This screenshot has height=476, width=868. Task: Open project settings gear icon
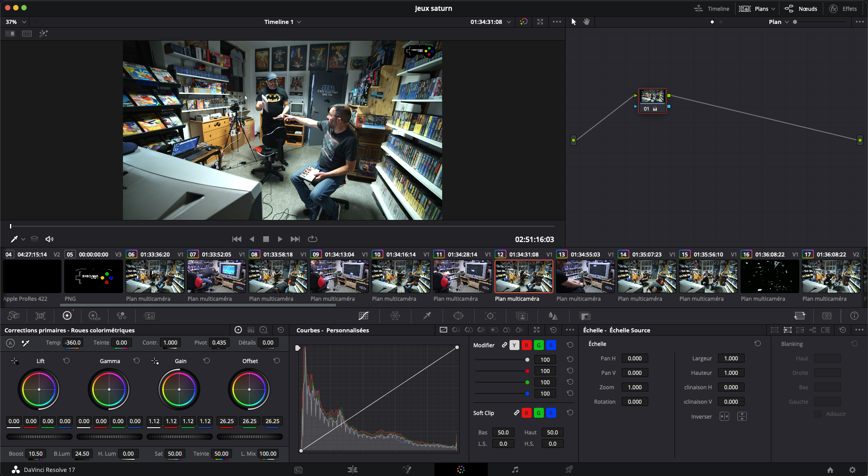[x=852, y=470]
